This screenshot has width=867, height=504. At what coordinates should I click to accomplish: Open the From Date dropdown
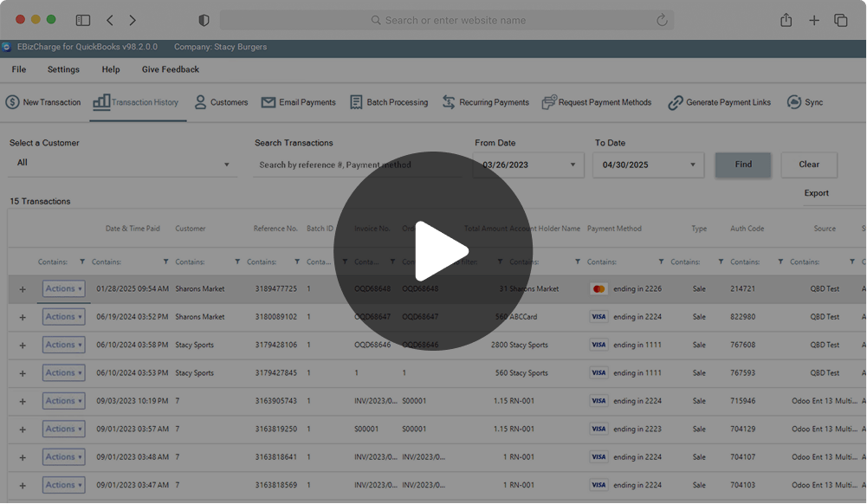tap(573, 165)
